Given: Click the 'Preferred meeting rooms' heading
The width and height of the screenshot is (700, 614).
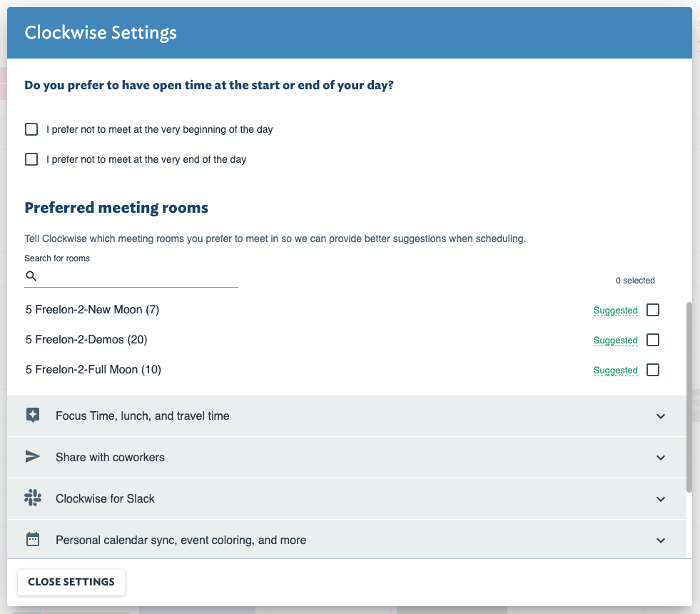Looking at the screenshot, I should click(x=116, y=208).
